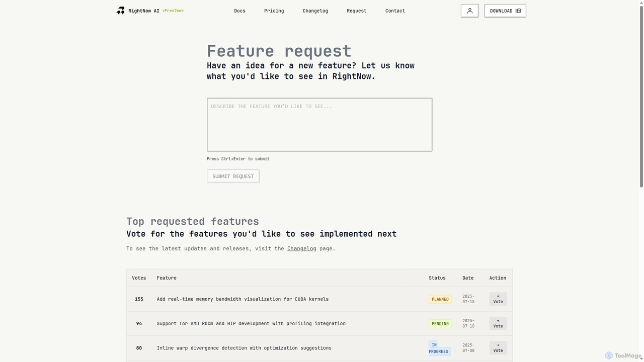
Task: Click date 2025-07-08 cell
Action: click(x=468, y=348)
